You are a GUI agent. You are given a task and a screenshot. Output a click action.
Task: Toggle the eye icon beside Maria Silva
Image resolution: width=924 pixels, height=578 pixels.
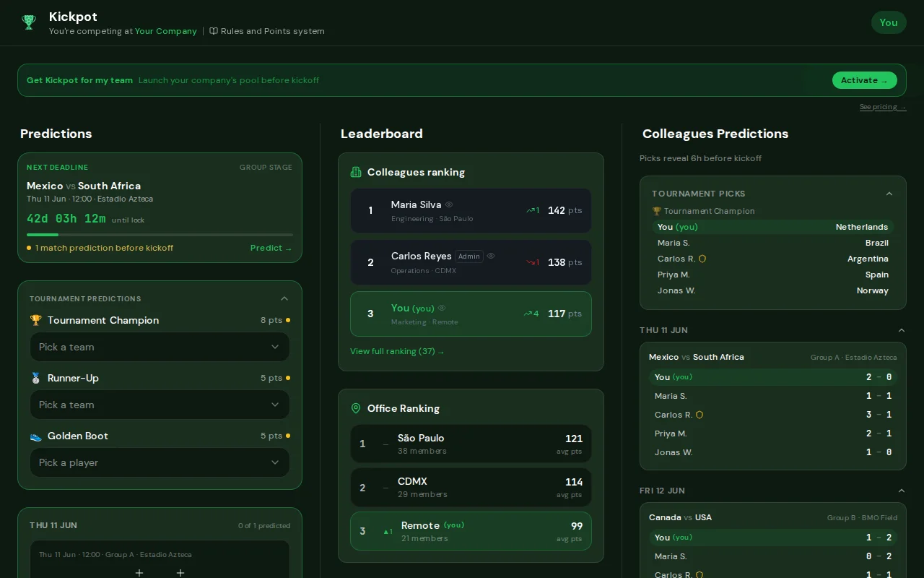pos(449,204)
